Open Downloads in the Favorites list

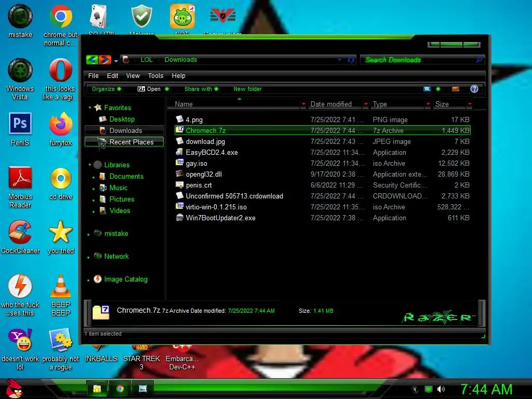124,130
